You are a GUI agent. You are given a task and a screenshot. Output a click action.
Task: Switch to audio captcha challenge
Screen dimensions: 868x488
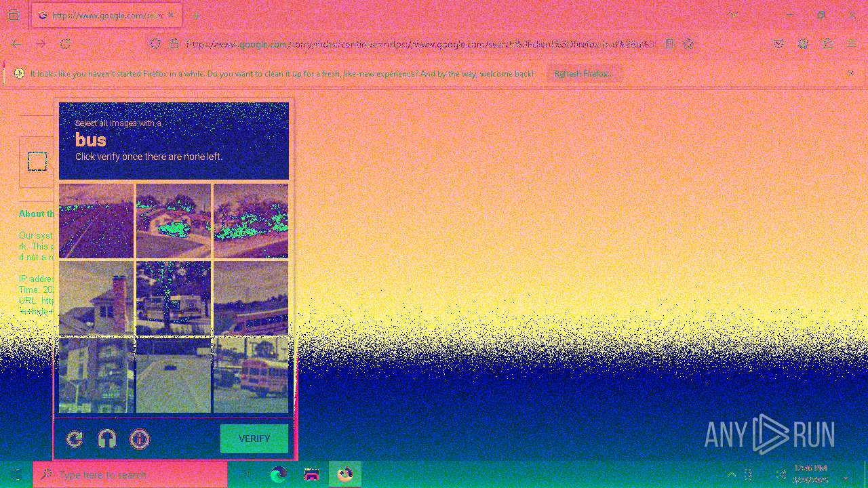[107, 439]
